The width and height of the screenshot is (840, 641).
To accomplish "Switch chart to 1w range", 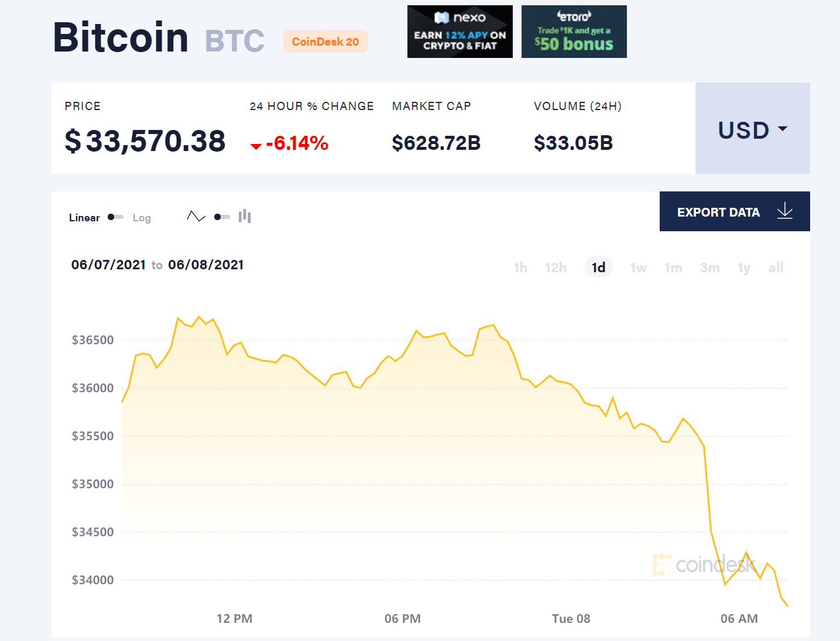I will pyautogui.click(x=638, y=268).
